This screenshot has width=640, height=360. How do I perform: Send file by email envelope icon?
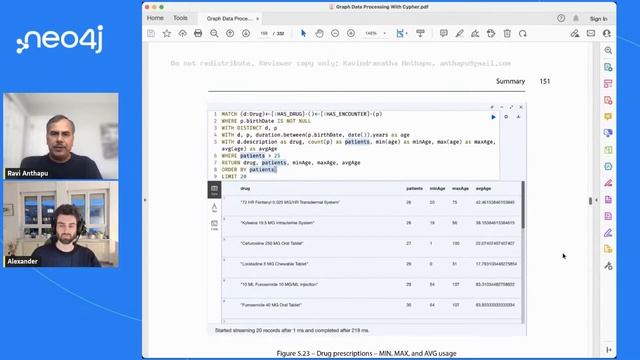591,33
